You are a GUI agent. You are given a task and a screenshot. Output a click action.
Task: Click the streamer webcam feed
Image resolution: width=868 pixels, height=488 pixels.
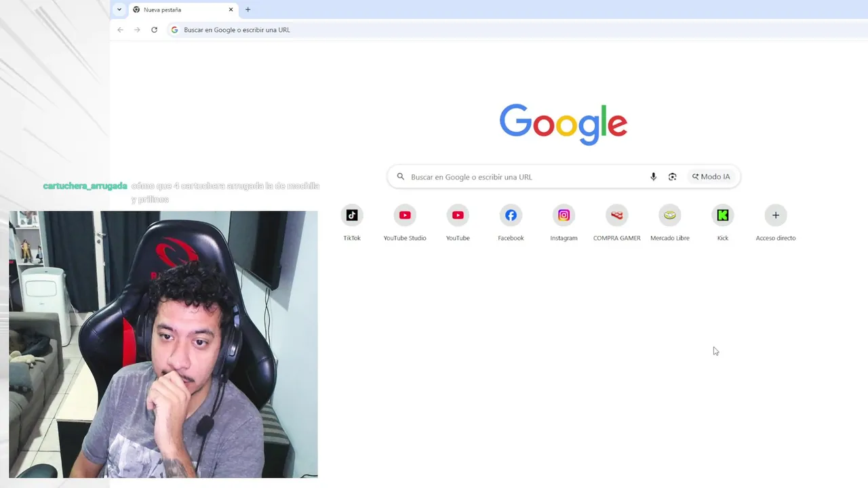(x=163, y=344)
